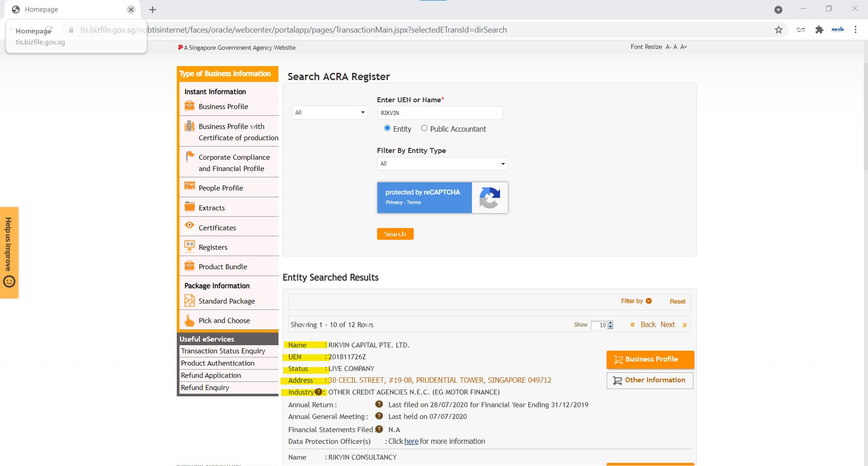Click the Certificates eye icon
This screenshot has height=466, width=868.
tap(189, 225)
